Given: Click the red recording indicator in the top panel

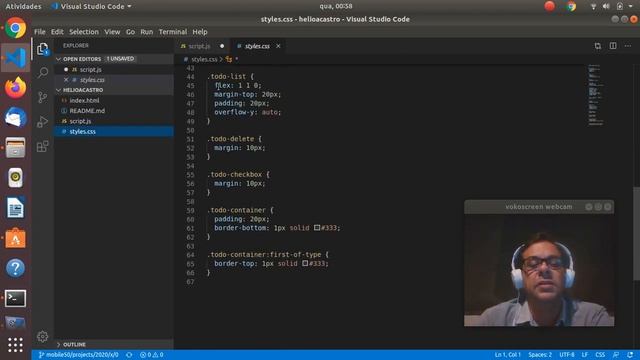Looking at the screenshot, I should (550, 6).
